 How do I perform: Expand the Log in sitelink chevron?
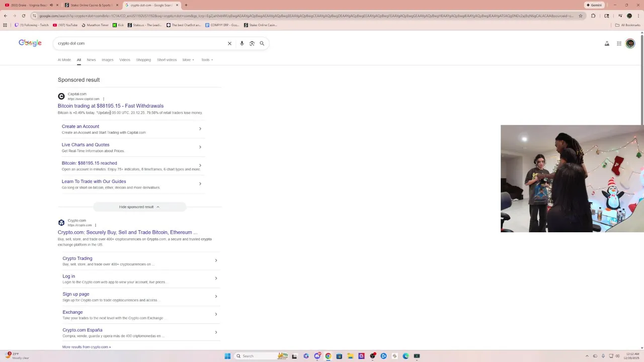click(216, 279)
